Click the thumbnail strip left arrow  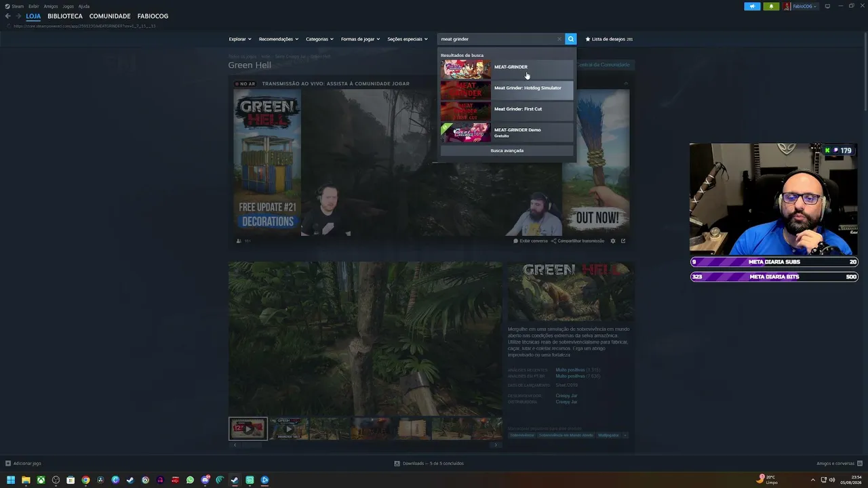point(235,445)
